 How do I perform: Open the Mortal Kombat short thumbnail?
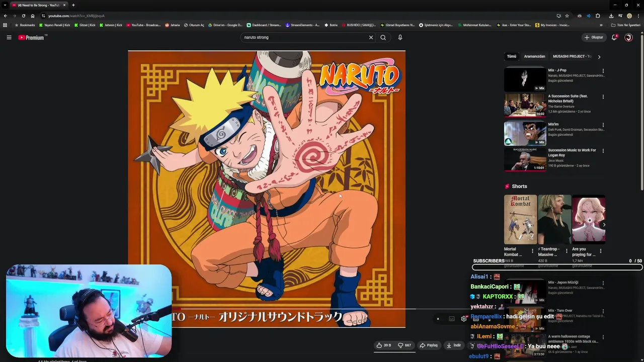click(x=520, y=219)
